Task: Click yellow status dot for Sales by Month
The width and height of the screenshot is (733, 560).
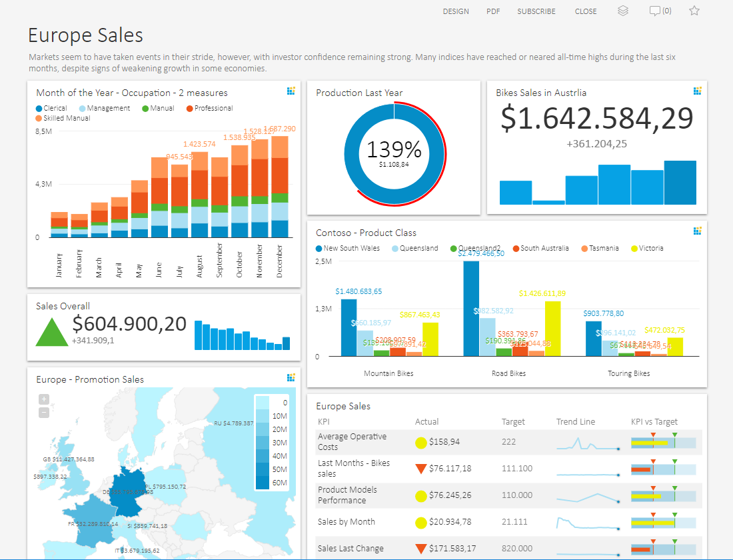Action: [x=420, y=523]
